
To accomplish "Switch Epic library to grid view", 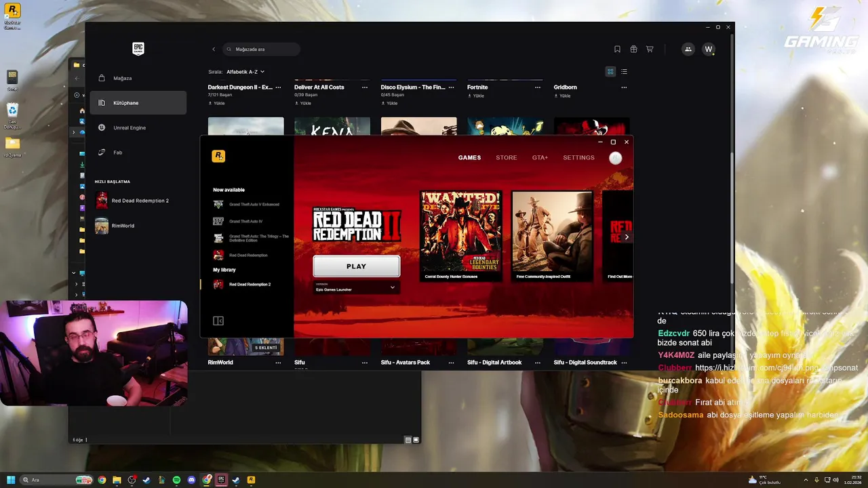I will 610,71.
